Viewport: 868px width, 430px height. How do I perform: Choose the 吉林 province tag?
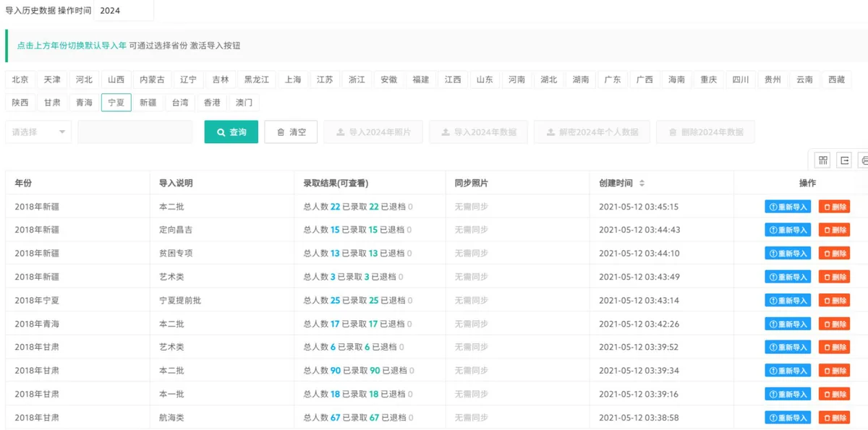click(x=221, y=79)
